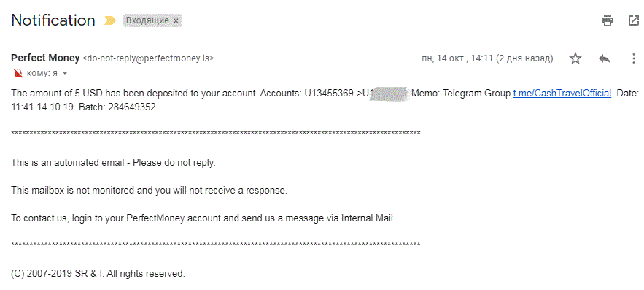Viewport: 644px width, 290px height.
Task: Star this Perfect Money message
Action: (575, 58)
